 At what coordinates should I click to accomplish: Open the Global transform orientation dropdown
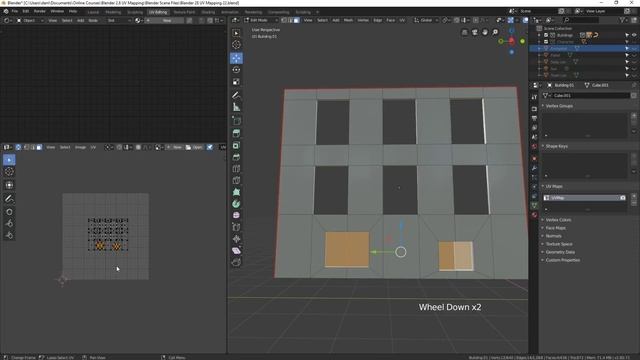pyautogui.click(x=426, y=20)
